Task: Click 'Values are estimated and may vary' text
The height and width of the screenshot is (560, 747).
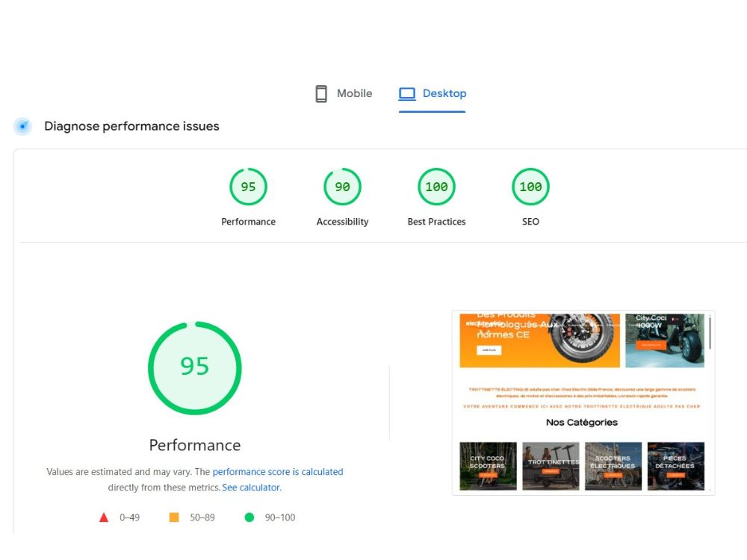Action: click(x=120, y=471)
